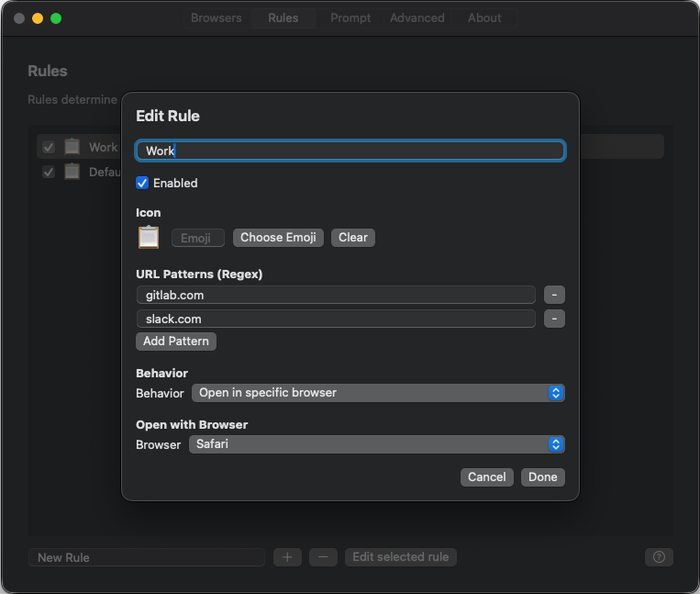Switch to the Browsers tab
700x594 pixels.
coord(217,17)
